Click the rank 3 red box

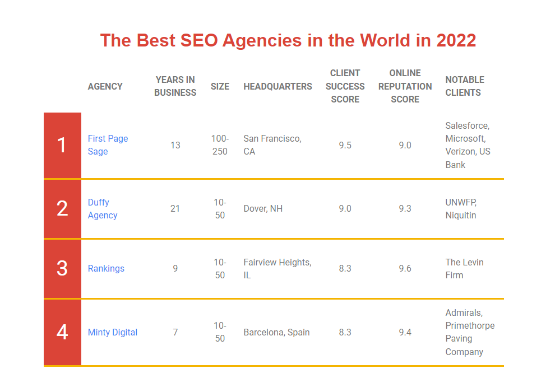(62, 268)
